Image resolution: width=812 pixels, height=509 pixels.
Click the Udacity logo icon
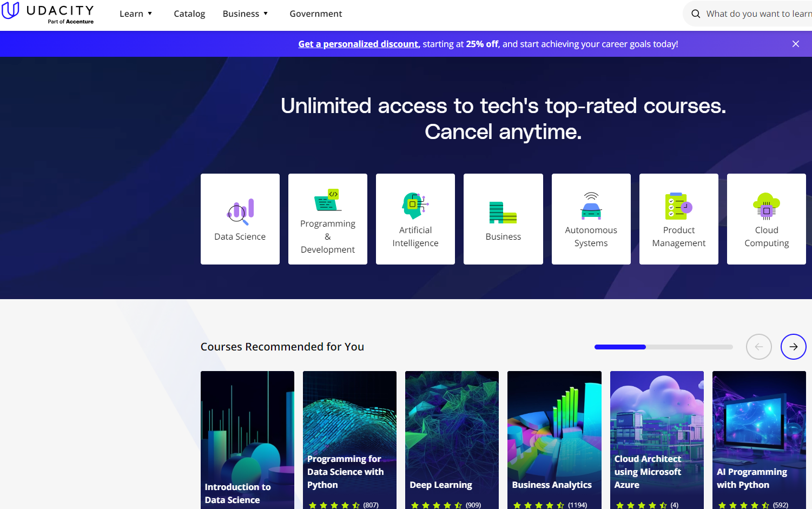10,11
